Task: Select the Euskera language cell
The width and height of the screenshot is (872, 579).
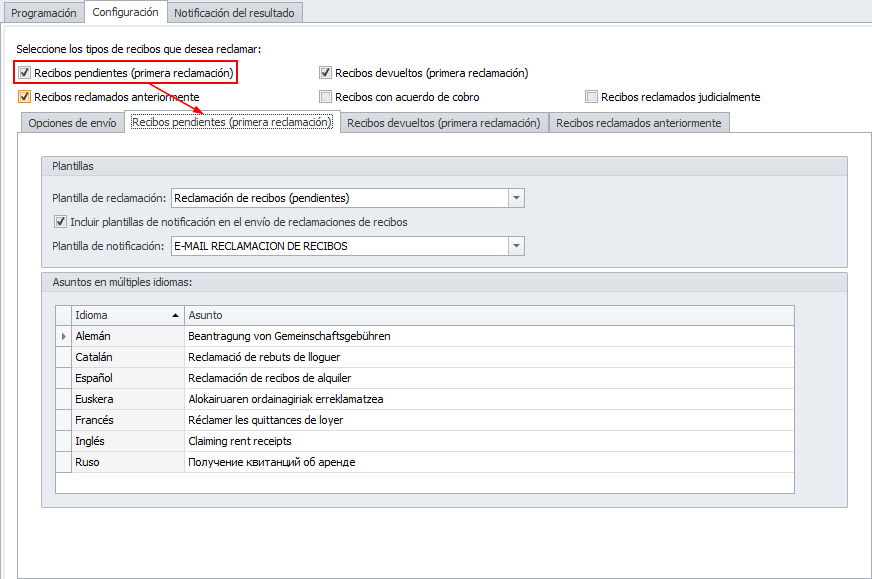Action: pos(128,399)
